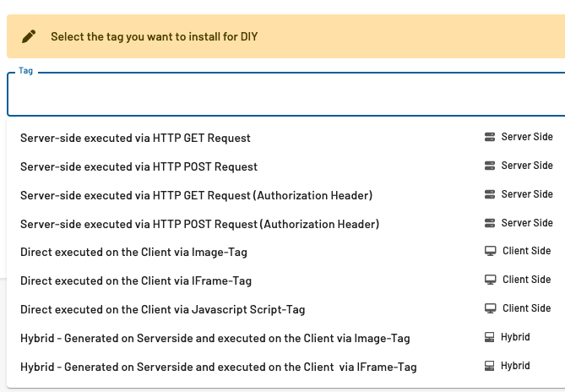Focus the Tag combo box field
565x392 pixels.
pos(286,94)
